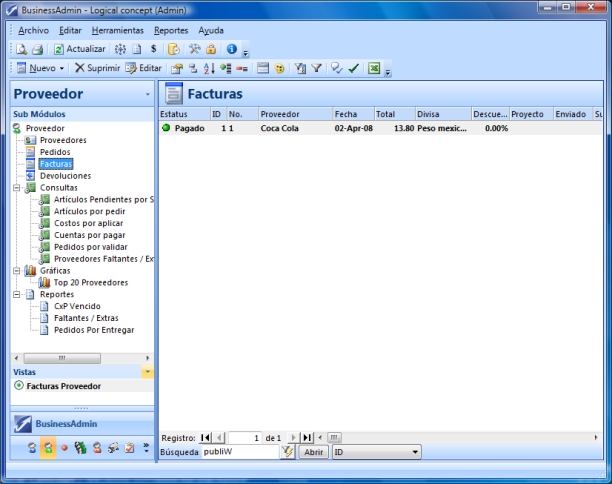Select the Facturas Proveedor view radio button
Image resolution: width=612 pixels, height=484 pixels.
19,386
